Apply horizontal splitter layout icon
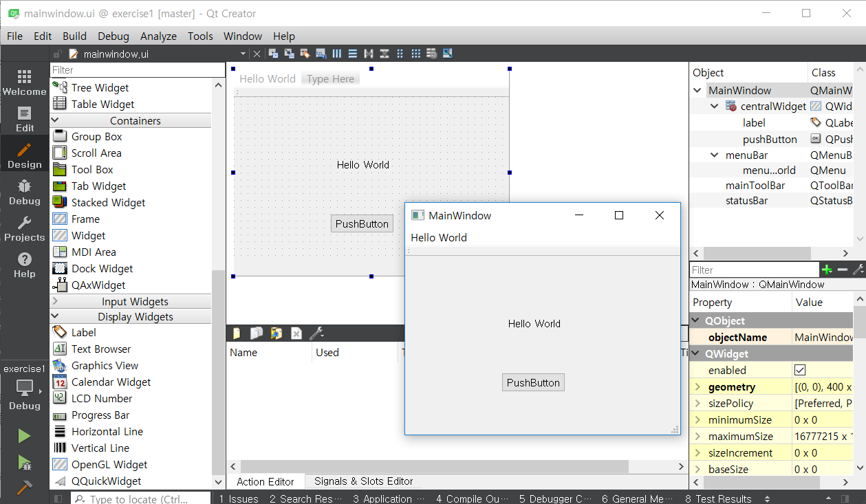Viewport: 866px width, 504px height. [x=369, y=54]
